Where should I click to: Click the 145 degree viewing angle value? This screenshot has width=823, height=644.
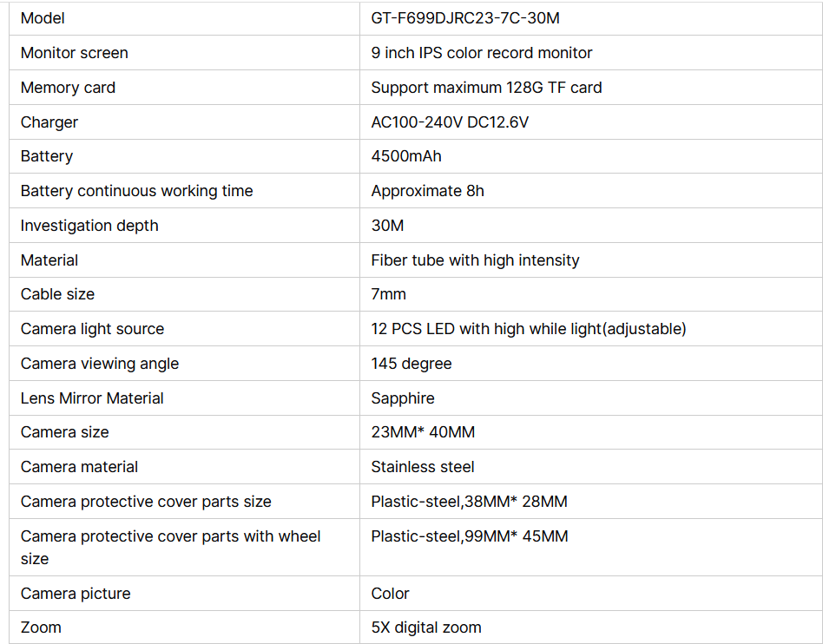pos(411,364)
